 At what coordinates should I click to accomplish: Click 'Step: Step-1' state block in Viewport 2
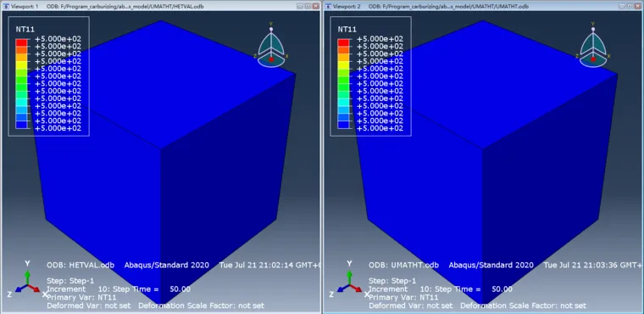[x=392, y=281]
